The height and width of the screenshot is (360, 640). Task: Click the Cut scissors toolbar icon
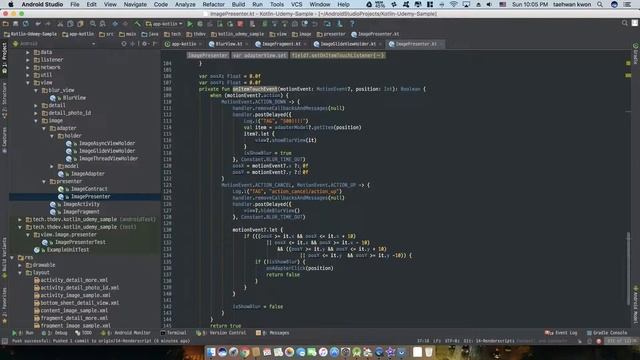[x=60, y=24]
